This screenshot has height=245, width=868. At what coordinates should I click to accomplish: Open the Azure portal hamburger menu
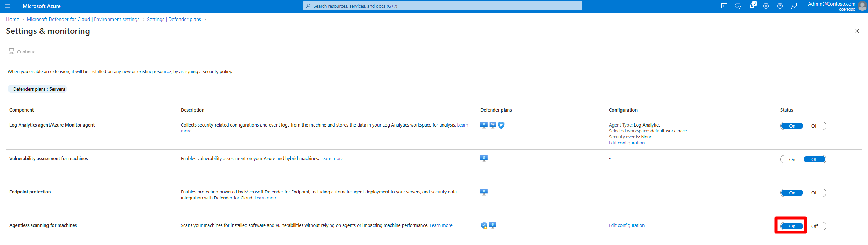tap(7, 6)
